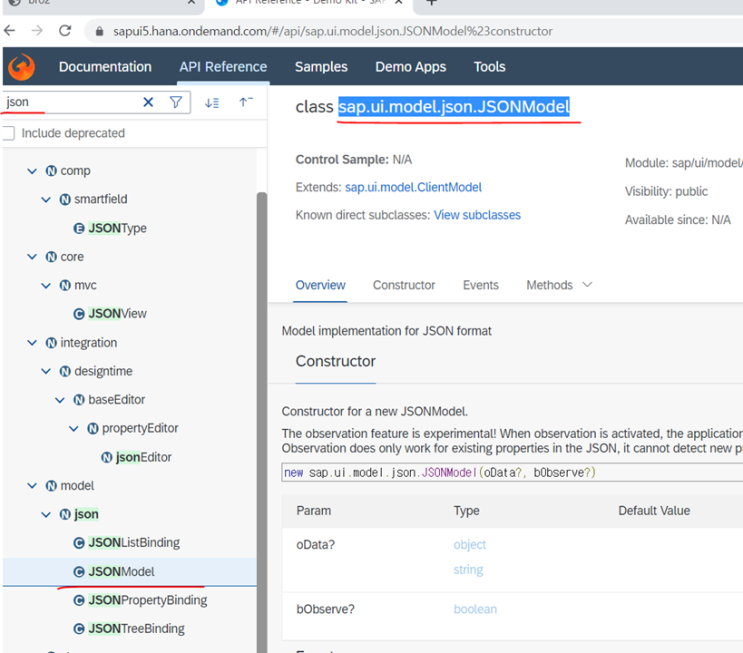
Task: Click the View subclasses link
Action: pos(477,215)
